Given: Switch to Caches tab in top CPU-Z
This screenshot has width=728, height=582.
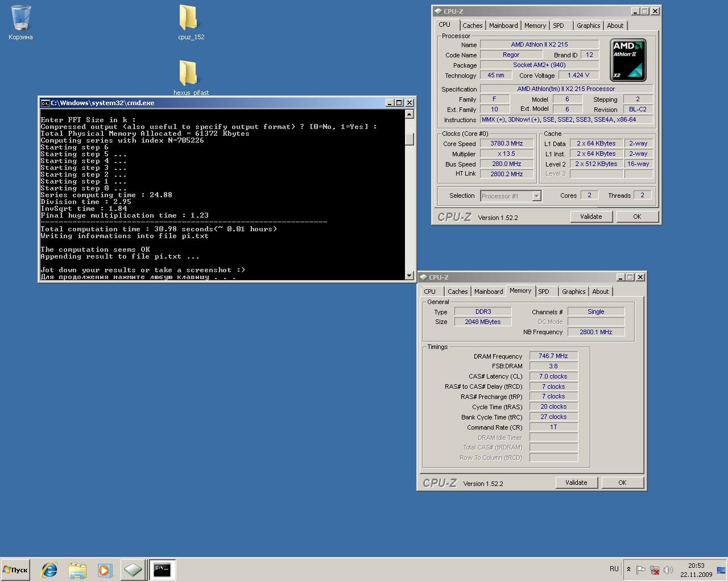Looking at the screenshot, I should (x=472, y=26).
